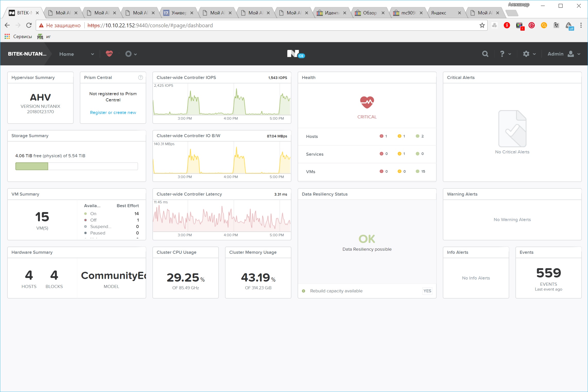Click the large CRITICAL health heart icon

coord(367,102)
